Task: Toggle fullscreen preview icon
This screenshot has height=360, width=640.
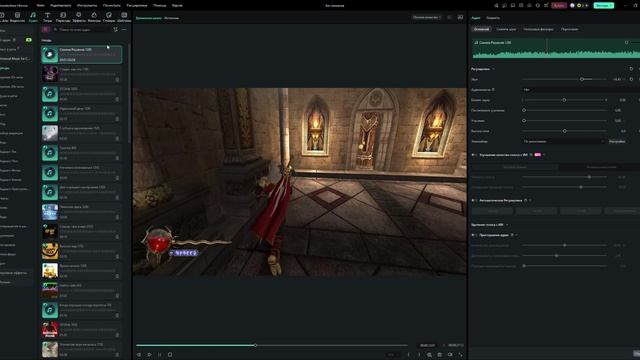Action: 460,355
